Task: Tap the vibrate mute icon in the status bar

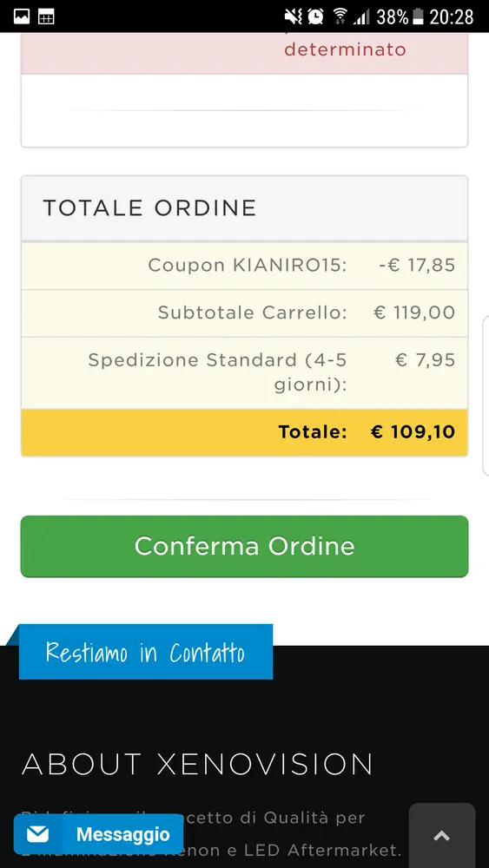Action: [294, 16]
